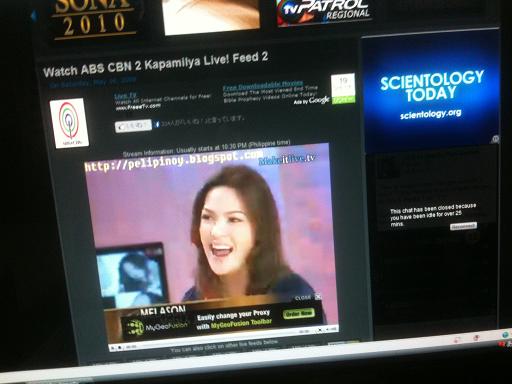Click the 'Ads by Google' label
Screen dimensions: 512x384
point(312,101)
